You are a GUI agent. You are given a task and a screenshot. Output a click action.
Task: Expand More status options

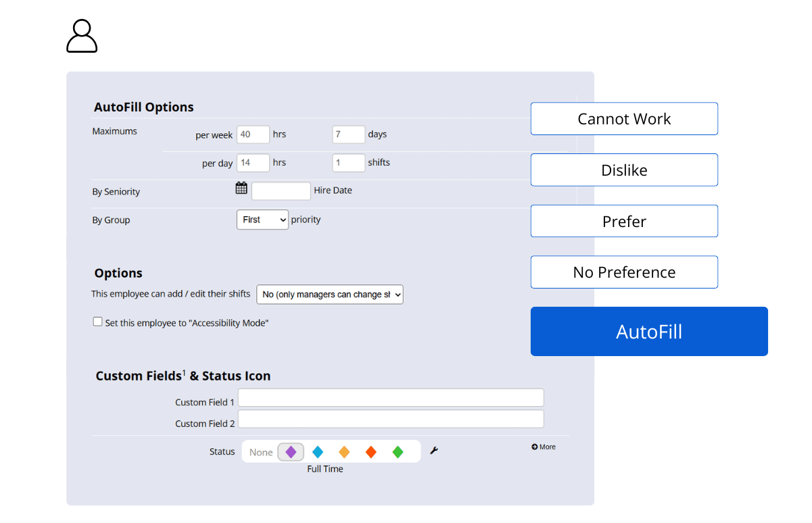click(x=543, y=447)
